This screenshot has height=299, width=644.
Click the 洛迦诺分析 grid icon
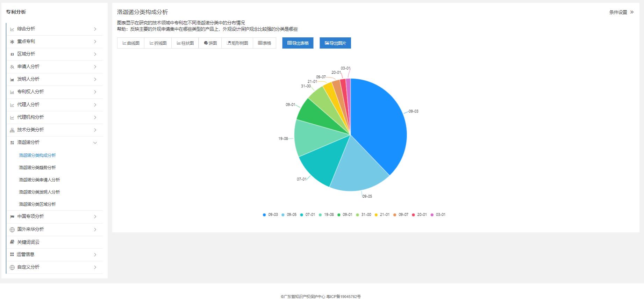pos(12,143)
